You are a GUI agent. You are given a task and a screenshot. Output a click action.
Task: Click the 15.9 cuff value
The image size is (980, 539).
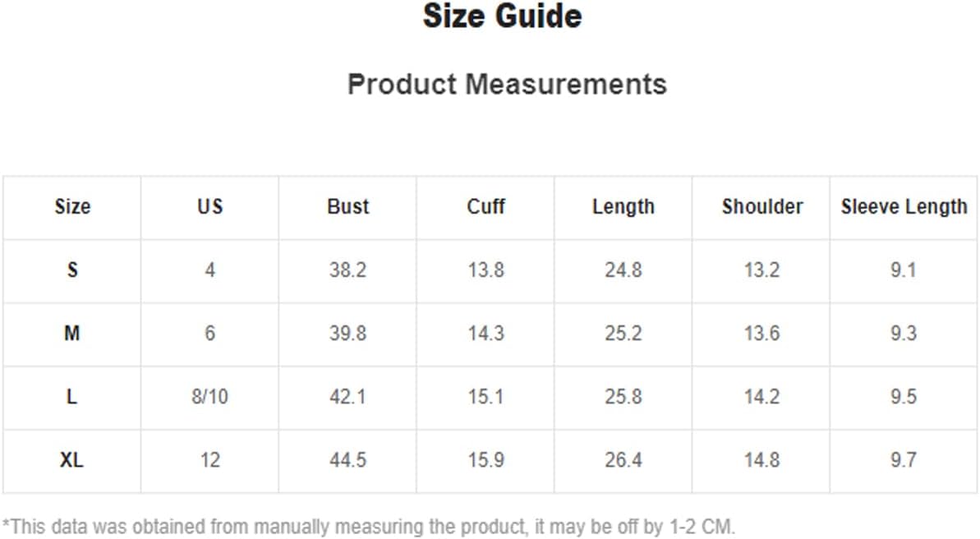coord(485,460)
